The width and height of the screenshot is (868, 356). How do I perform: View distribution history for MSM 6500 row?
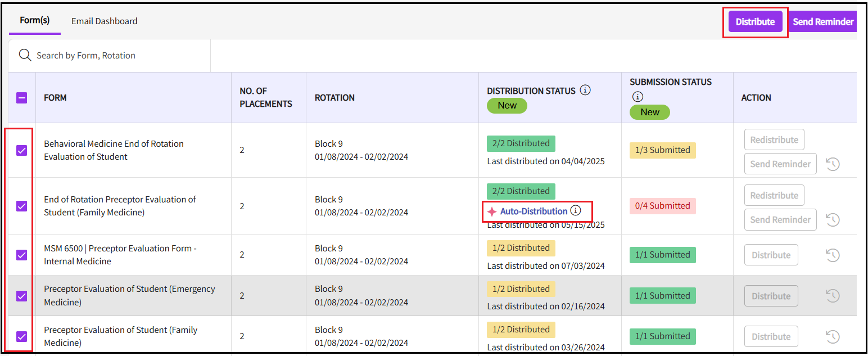coord(833,255)
